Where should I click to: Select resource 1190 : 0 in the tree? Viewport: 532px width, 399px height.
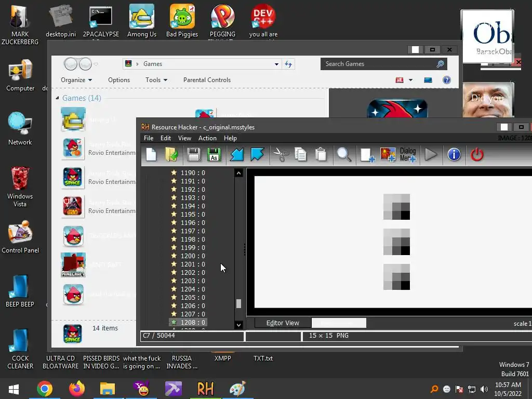[193, 172]
